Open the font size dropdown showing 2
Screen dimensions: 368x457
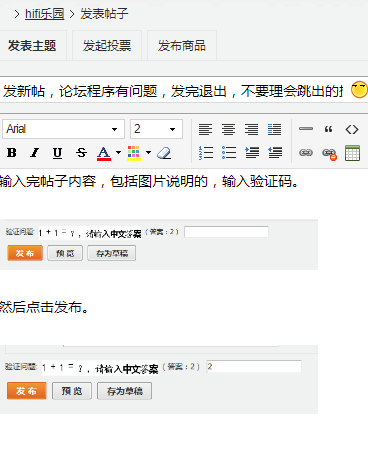[156, 129]
